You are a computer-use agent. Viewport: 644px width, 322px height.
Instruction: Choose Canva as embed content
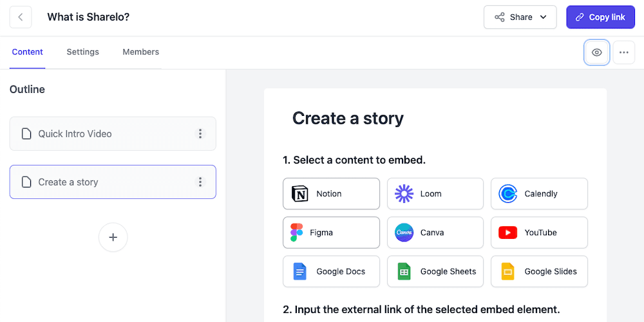click(435, 232)
